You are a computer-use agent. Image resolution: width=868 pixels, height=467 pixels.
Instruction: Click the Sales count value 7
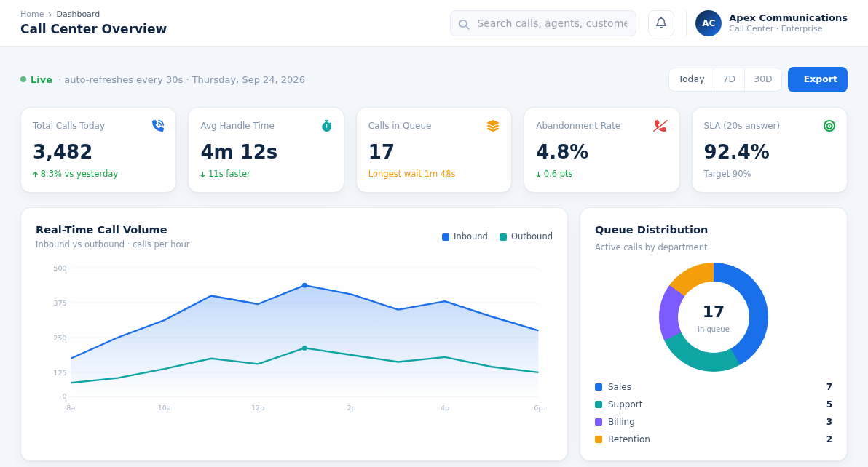829,388
